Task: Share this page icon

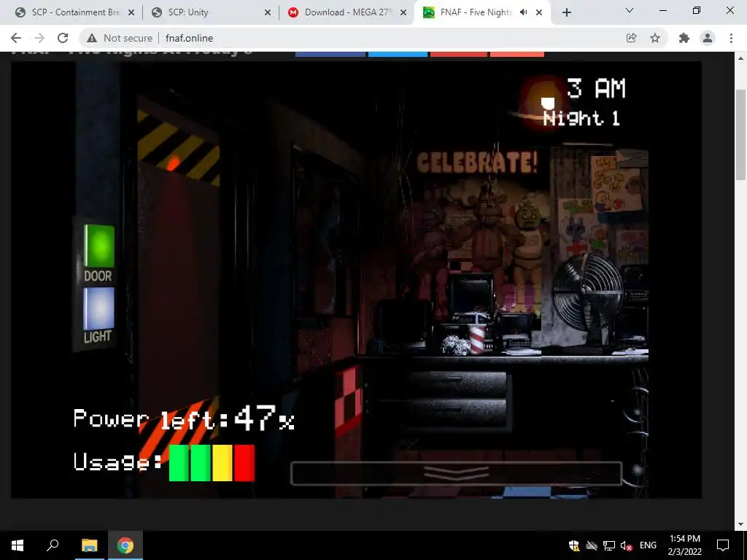Action: [x=632, y=38]
